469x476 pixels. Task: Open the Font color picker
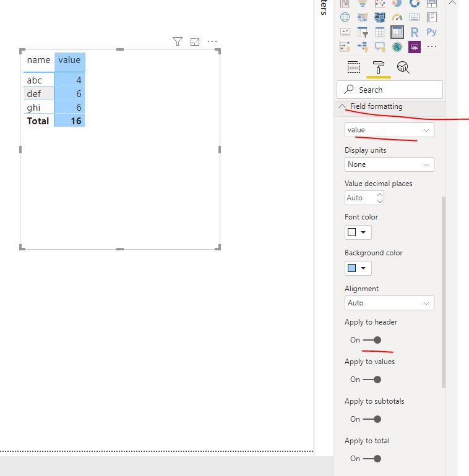pos(358,232)
